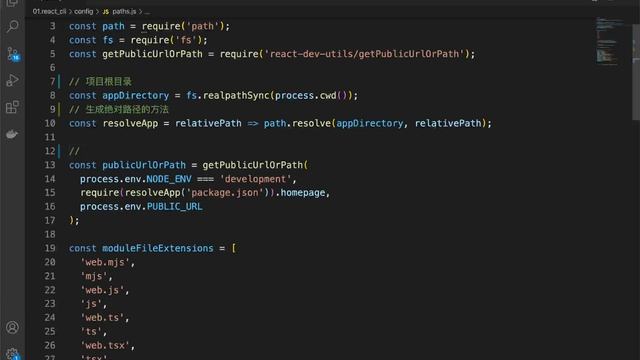The width and height of the screenshot is (640, 360).
Task: Click line number 10 in gutter
Action: pyautogui.click(x=50, y=123)
